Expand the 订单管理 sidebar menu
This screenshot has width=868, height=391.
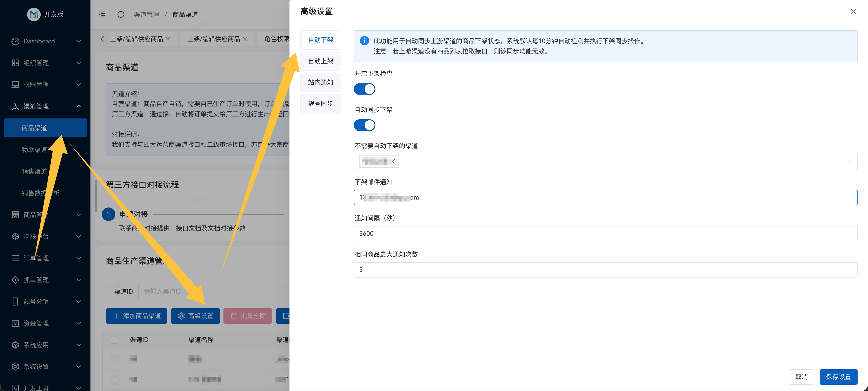click(x=78, y=258)
